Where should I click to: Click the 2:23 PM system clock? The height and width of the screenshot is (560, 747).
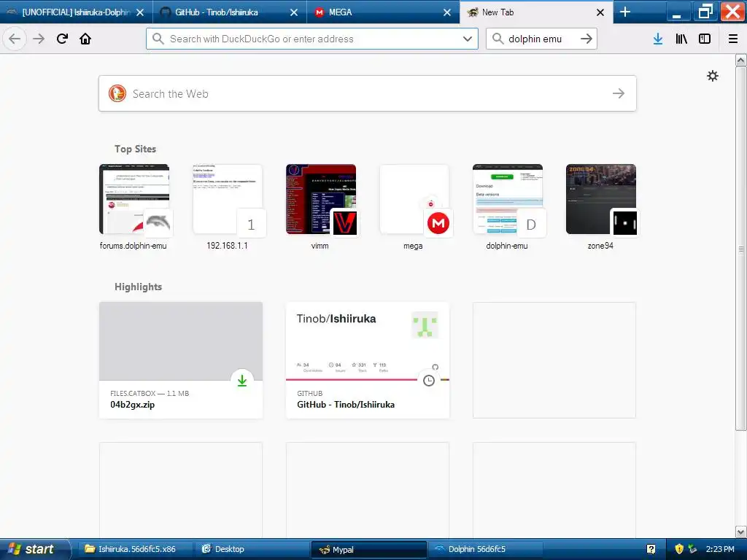(720, 549)
